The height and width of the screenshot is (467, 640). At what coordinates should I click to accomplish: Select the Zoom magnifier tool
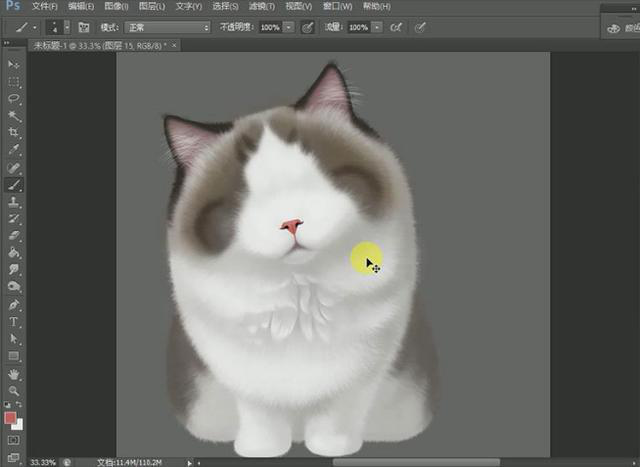click(x=14, y=390)
